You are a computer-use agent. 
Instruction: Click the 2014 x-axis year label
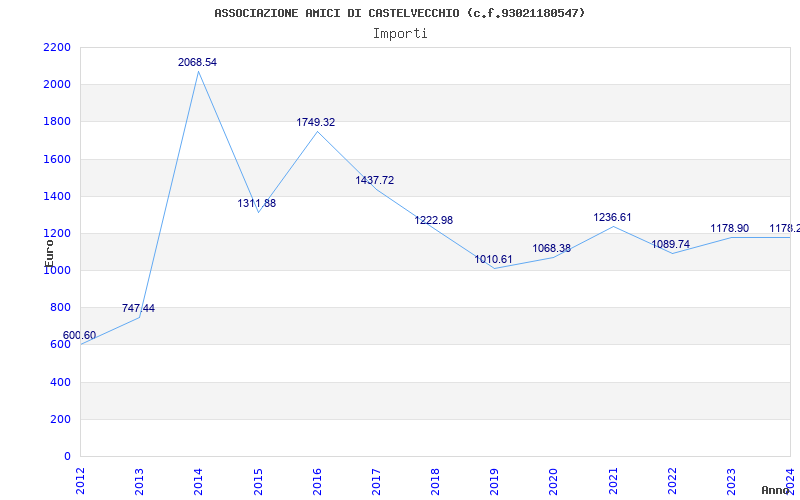tap(198, 481)
